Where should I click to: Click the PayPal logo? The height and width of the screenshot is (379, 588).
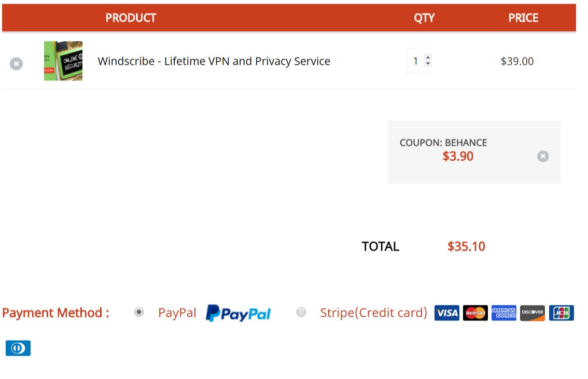pos(238,313)
